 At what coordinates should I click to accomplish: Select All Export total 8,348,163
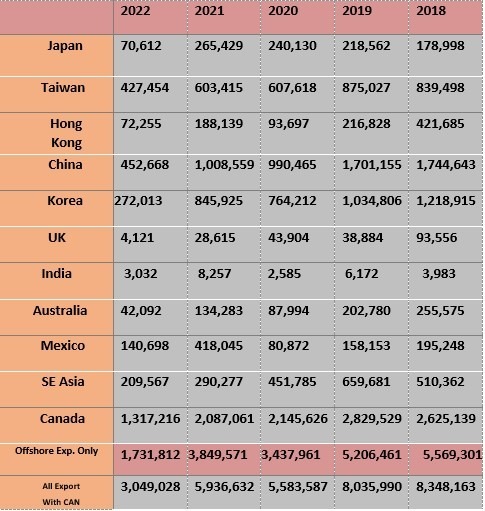coord(446,487)
